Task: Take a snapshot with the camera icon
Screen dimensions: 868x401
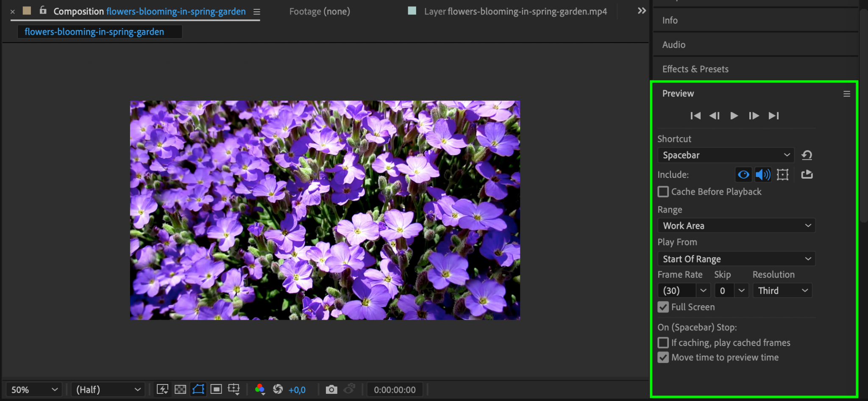Action: coord(331,390)
